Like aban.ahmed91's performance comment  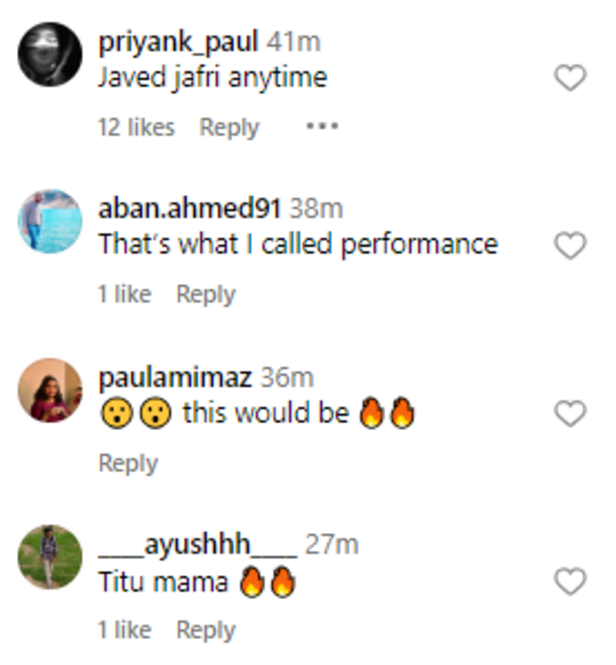pyautogui.click(x=570, y=246)
